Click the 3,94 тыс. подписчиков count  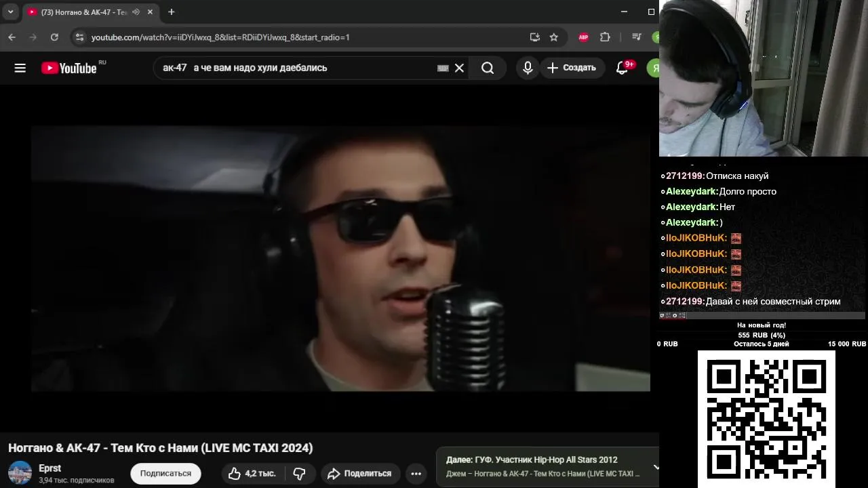tap(76, 481)
